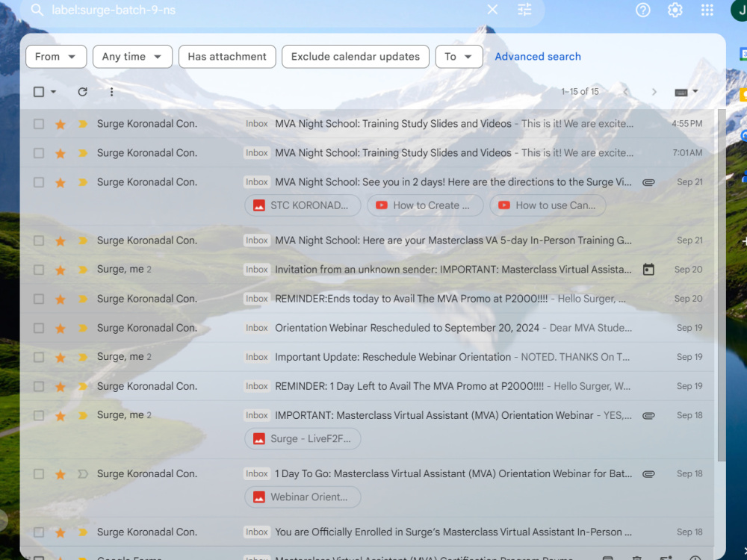The height and width of the screenshot is (560, 747).
Task: Click Inbox label on 7:01 AM email
Action: click(x=257, y=153)
